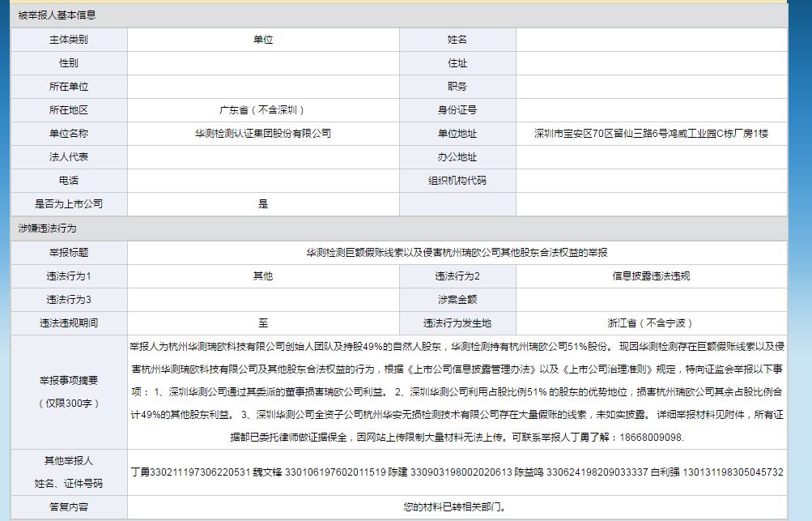Select the 住址 label cell
The height and width of the screenshot is (521, 812).
[457, 62]
